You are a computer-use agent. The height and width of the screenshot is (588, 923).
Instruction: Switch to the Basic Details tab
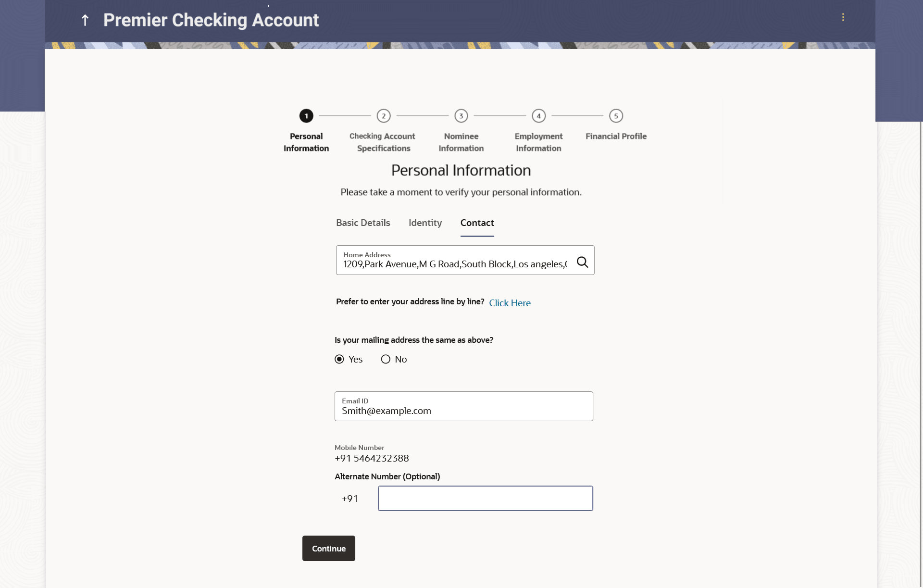pos(363,223)
